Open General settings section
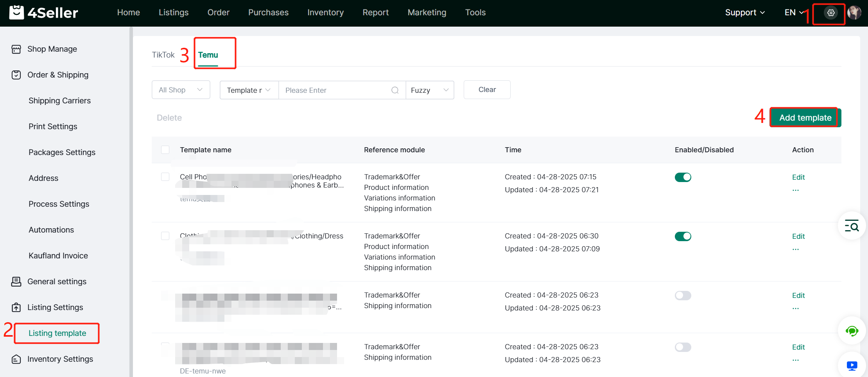Screen dimensions: 868x377 (57, 281)
